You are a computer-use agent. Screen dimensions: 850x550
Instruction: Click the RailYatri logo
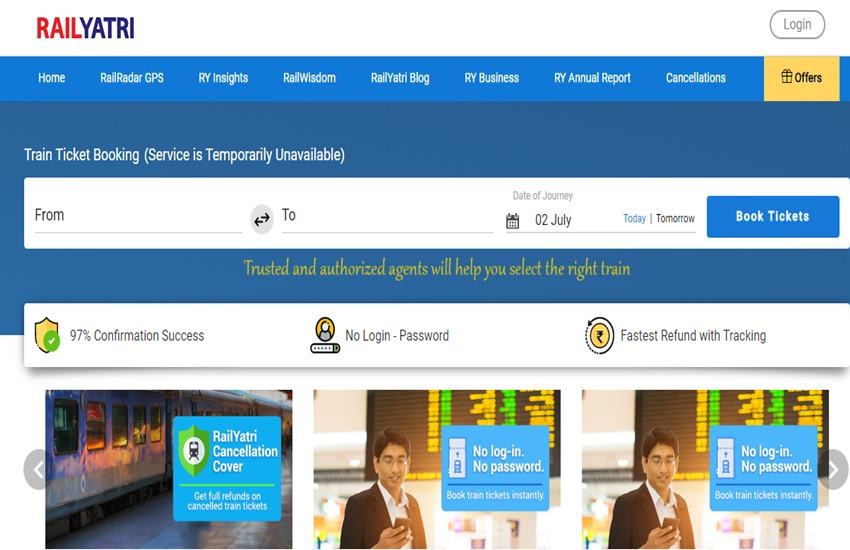coord(85,28)
